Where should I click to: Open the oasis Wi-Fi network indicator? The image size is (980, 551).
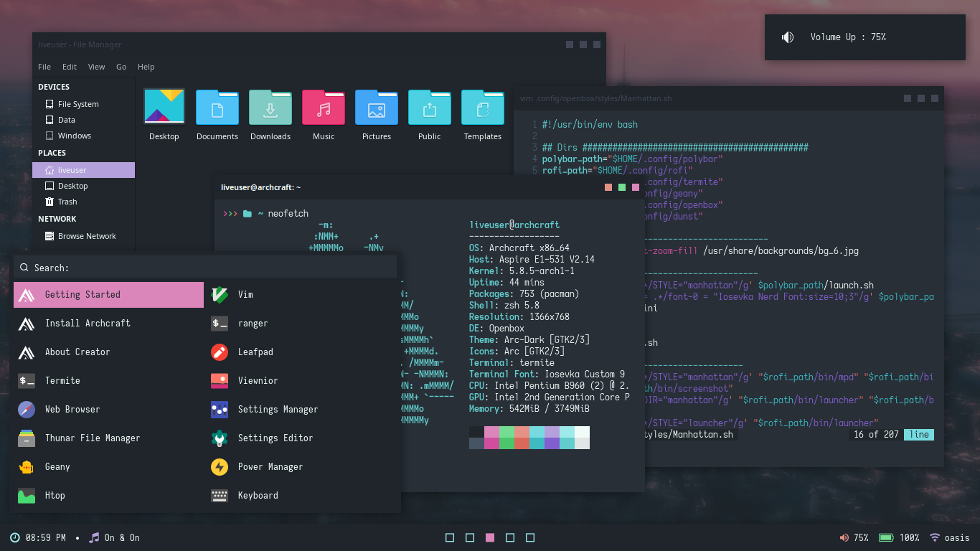pos(949,537)
